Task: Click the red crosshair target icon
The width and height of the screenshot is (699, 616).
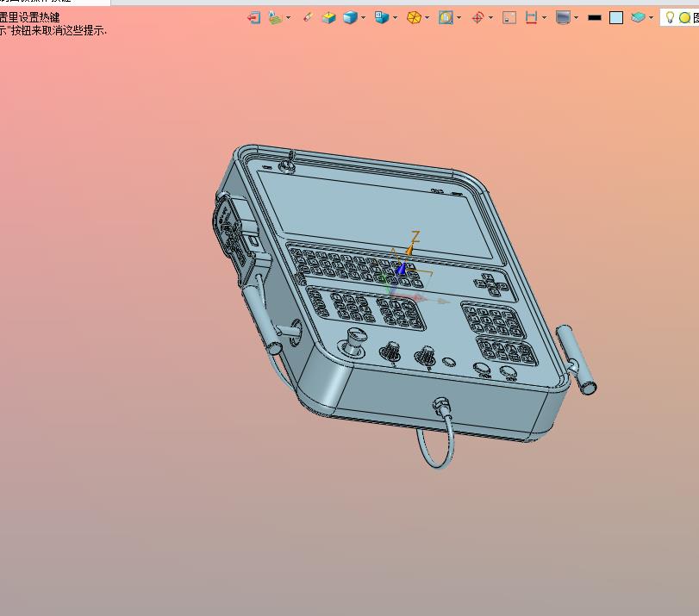Action: (478, 17)
